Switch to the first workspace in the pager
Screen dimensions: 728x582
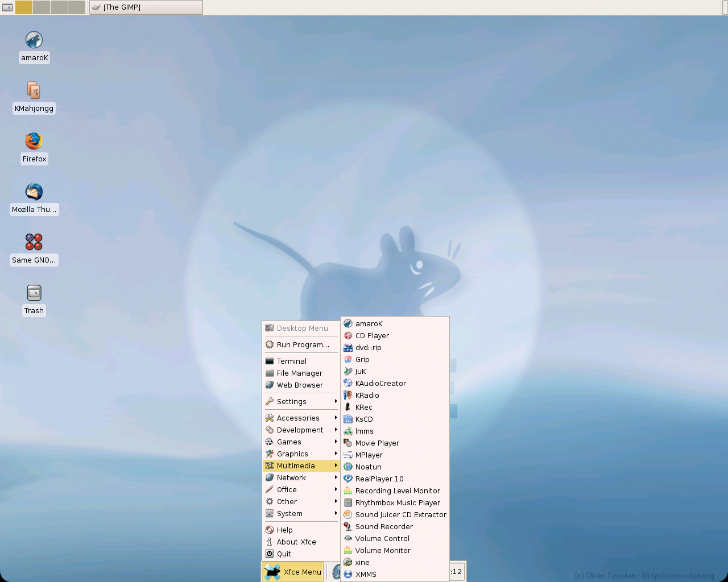click(24, 7)
